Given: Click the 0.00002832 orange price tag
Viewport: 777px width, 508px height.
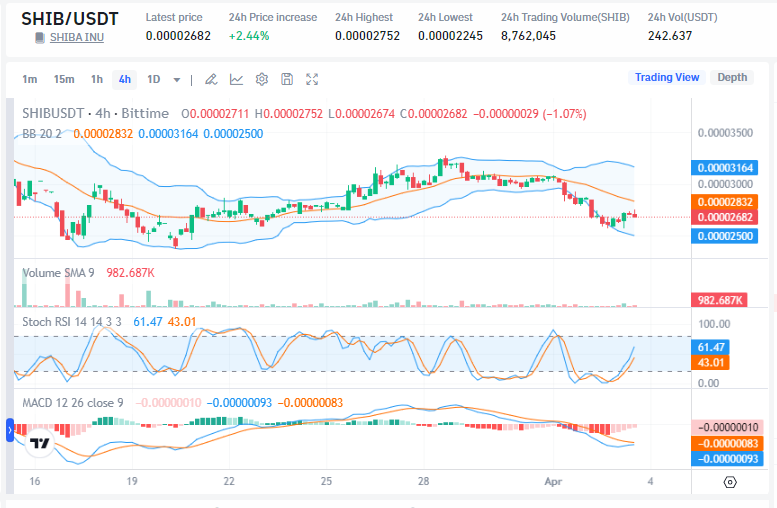Looking at the screenshot, I should [x=724, y=202].
